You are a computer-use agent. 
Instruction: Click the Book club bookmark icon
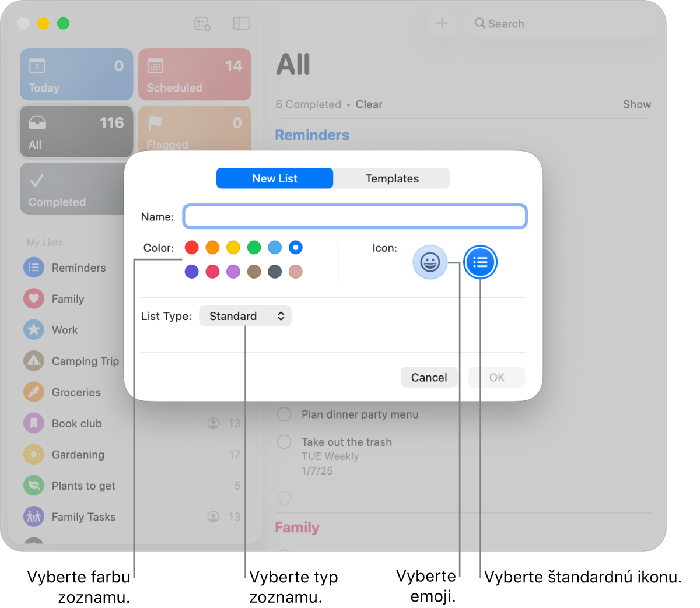point(34,423)
